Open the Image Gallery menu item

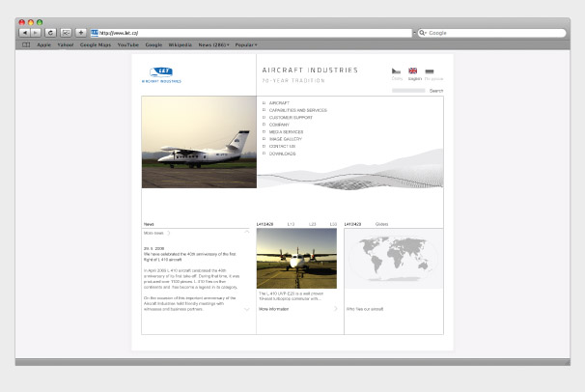click(x=288, y=139)
